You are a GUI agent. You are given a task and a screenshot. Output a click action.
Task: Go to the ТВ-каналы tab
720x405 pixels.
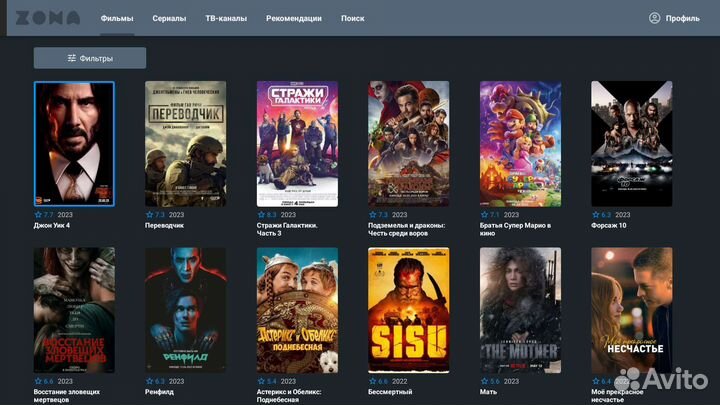(x=226, y=18)
